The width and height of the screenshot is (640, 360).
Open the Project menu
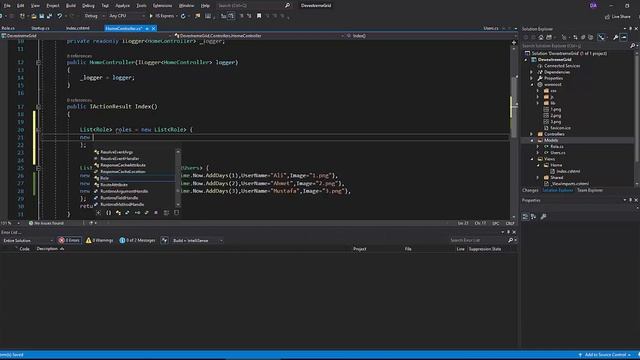coord(53,6)
